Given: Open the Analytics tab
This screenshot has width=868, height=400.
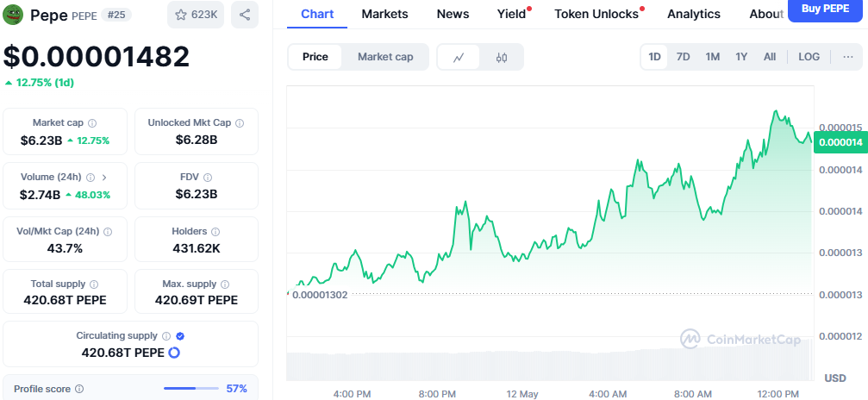Looking at the screenshot, I should (694, 14).
